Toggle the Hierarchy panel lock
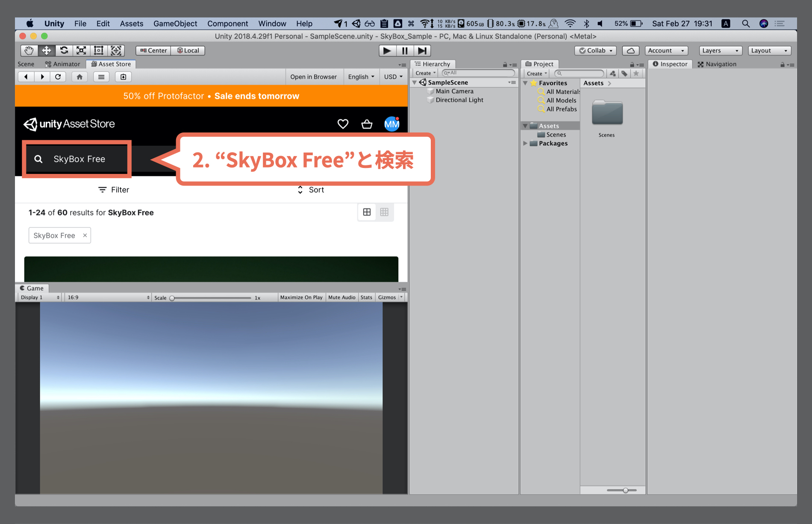The width and height of the screenshot is (812, 524). (505, 65)
